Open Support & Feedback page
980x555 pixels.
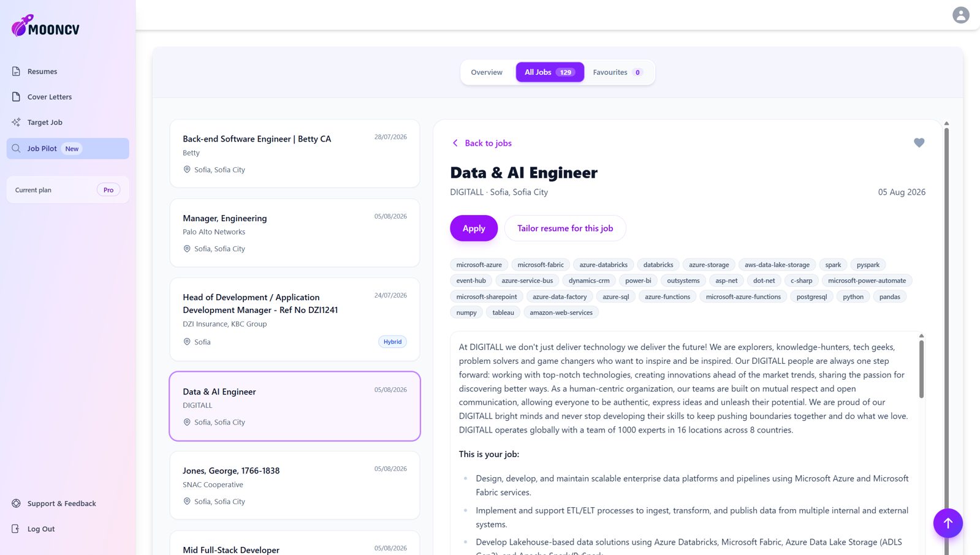tap(67, 504)
